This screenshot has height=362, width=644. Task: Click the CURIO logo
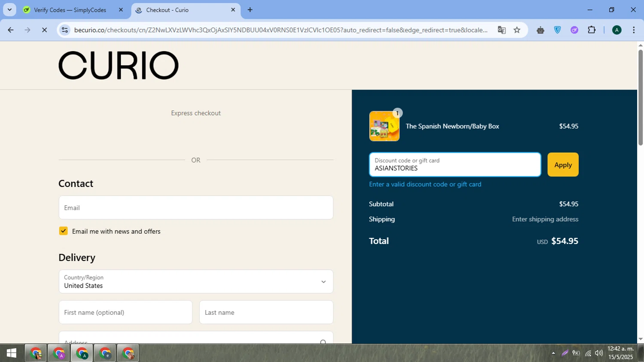[118, 65]
